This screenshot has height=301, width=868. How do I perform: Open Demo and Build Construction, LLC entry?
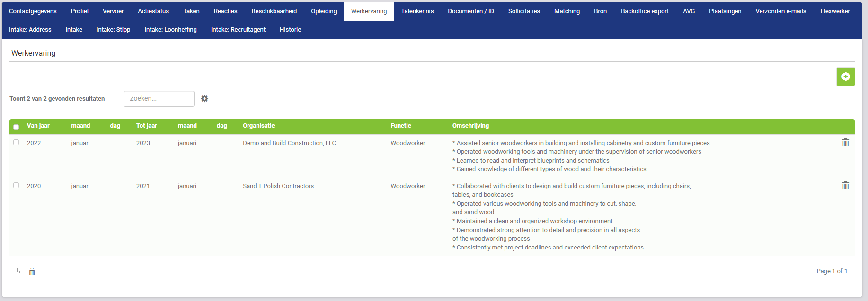pos(289,143)
